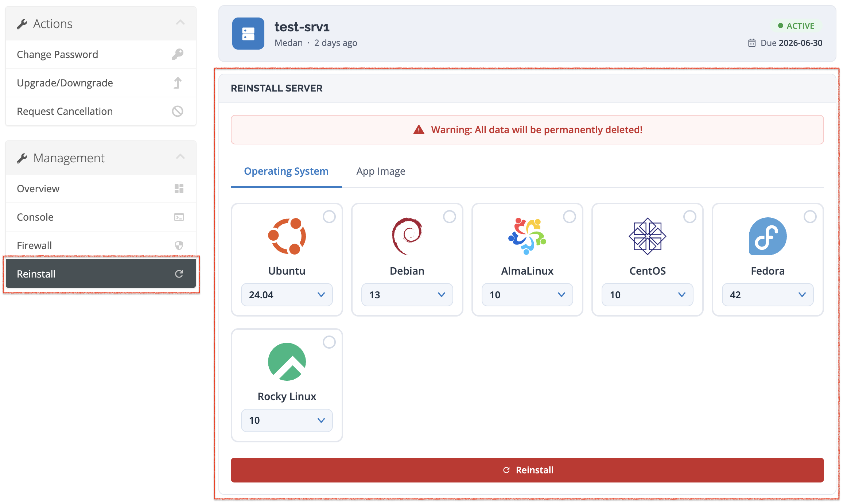Click the red warning triangle icon
843x504 pixels.
tap(419, 130)
